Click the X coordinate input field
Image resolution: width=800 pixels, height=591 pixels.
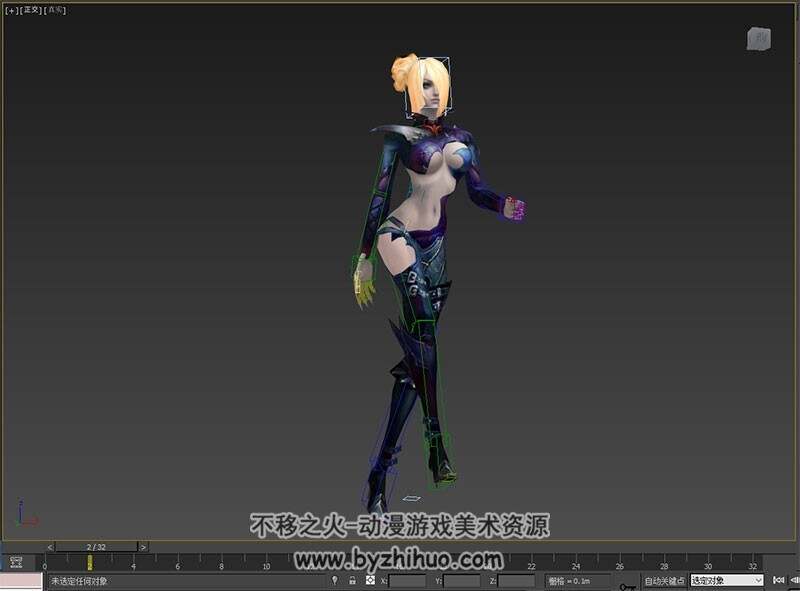(x=407, y=581)
